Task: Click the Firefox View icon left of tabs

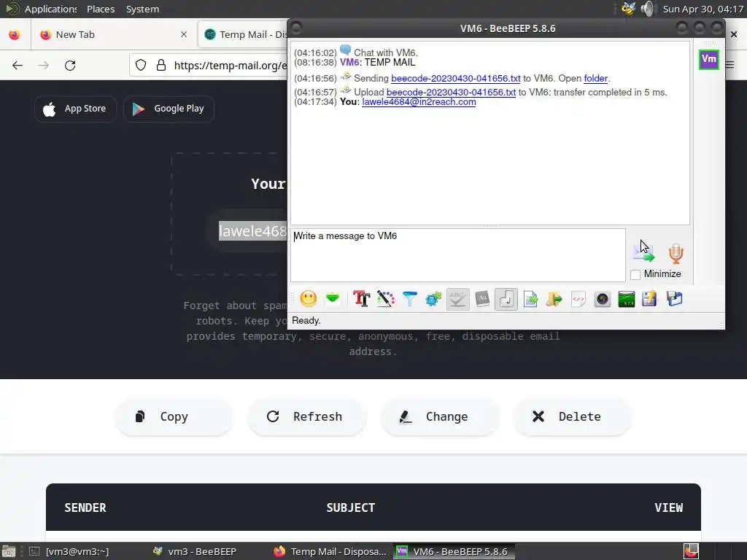Action: coord(15,34)
